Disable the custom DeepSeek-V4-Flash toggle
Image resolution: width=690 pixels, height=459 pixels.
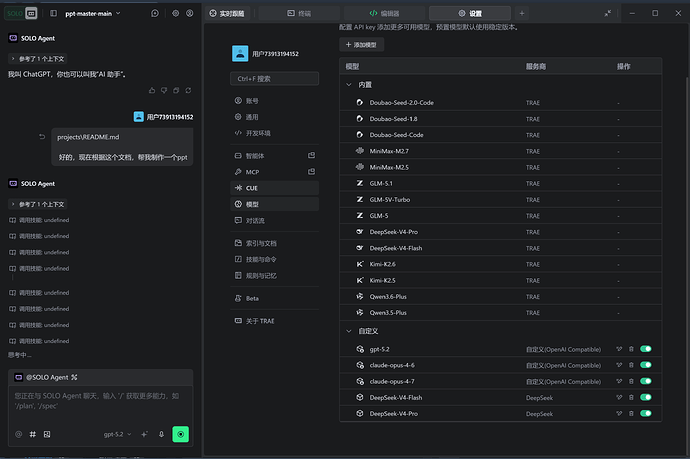click(x=646, y=397)
